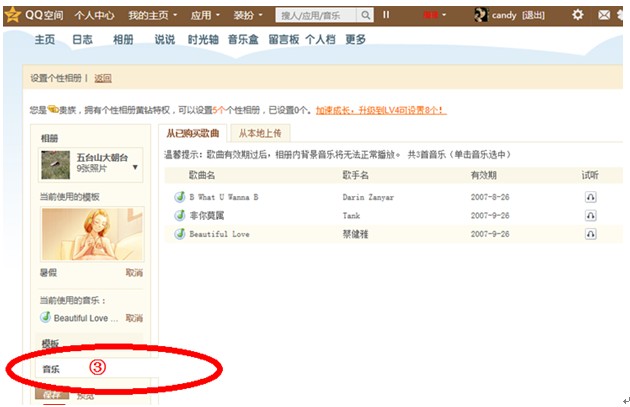This screenshot has height=407, width=630.
Task: Expand the 五台山大朝台 album selector arrow
Action: [x=135, y=167]
